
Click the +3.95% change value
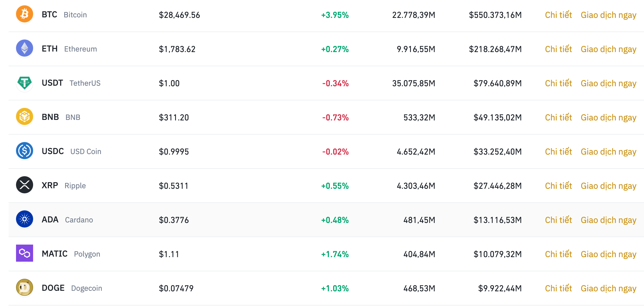pos(335,15)
